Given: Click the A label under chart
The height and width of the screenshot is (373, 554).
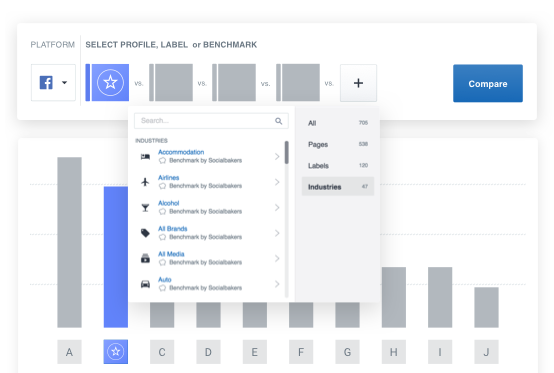Looking at the screenshot, I should pyautogui.click(x=69, y=352).
